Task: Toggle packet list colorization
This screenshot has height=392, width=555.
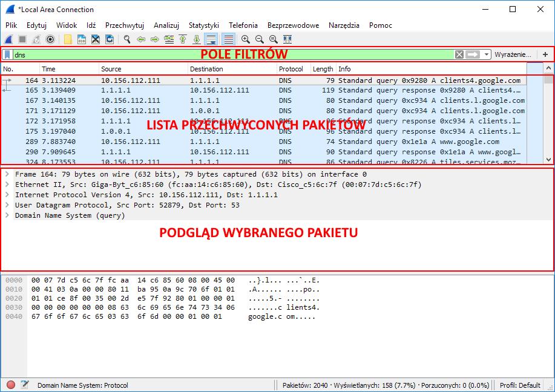Action: point(229,39)
